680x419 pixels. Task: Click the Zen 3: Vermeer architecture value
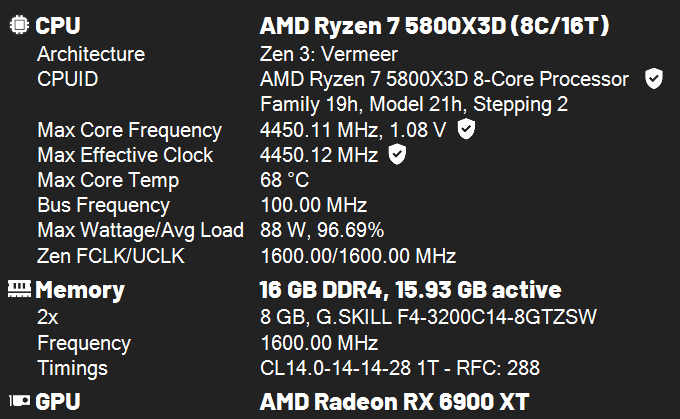click(329, 54)
